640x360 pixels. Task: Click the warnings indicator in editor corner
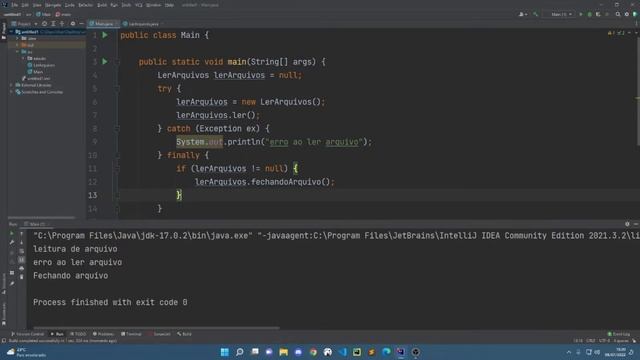click(x=617, y=33)
